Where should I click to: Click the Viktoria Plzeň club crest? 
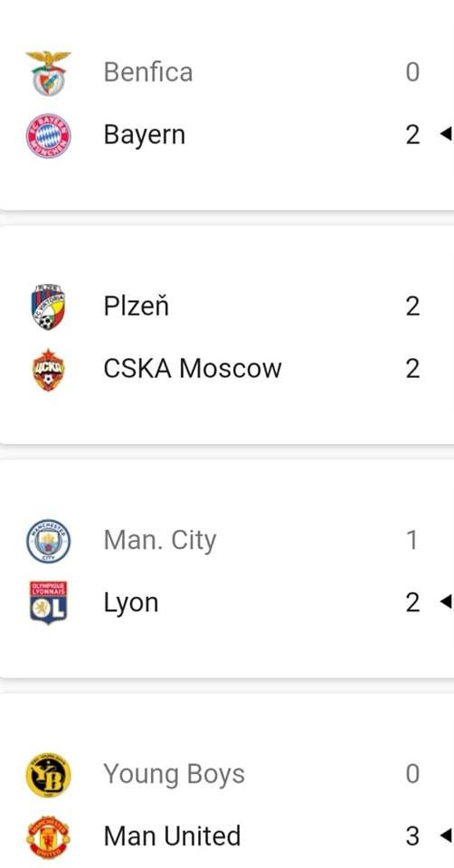(x=49, y=307)
